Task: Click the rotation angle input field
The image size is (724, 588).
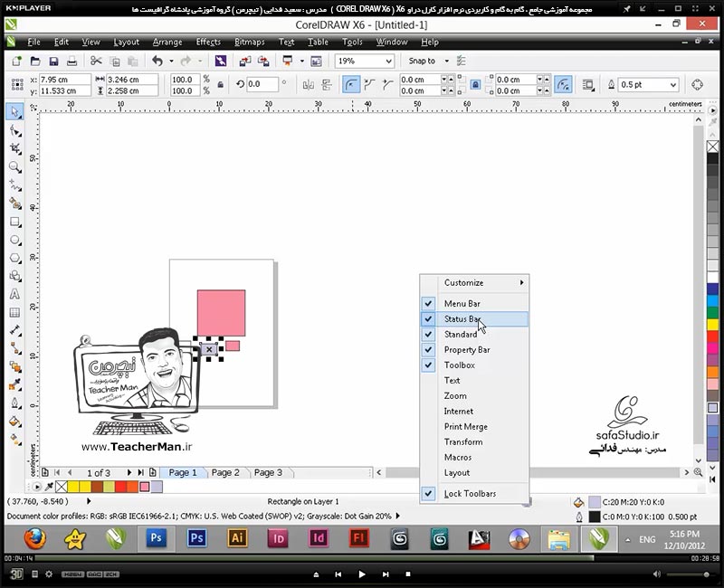Action: pyautogui.click(x=262, y=84)
